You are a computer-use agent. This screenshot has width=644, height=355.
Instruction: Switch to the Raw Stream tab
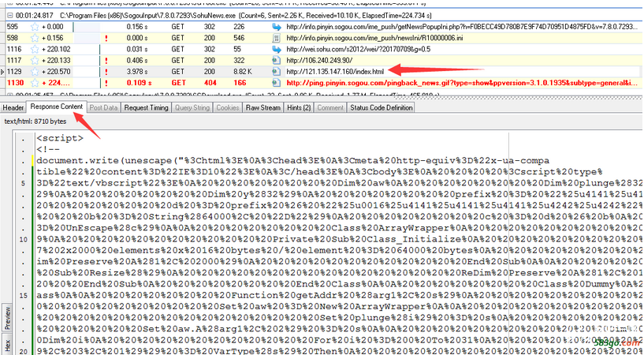262,107
